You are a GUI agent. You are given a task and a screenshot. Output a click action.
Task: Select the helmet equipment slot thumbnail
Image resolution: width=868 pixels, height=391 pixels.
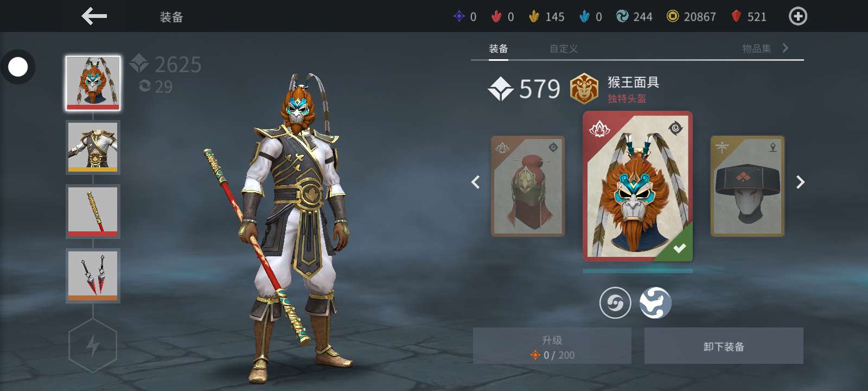coord(93,83)
